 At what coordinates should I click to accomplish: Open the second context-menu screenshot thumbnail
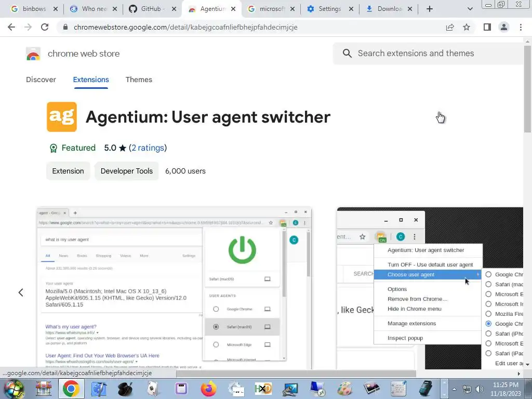[430, 288]
